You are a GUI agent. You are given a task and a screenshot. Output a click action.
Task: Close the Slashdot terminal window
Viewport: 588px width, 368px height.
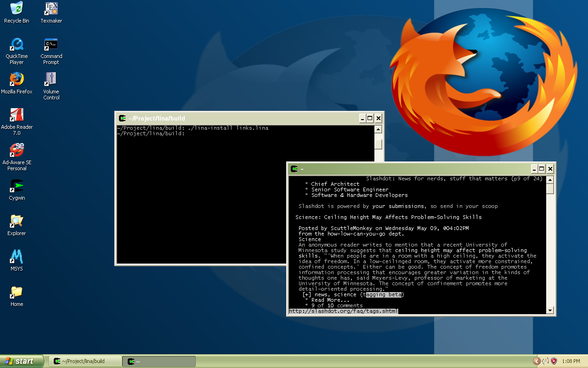(550, 169)
